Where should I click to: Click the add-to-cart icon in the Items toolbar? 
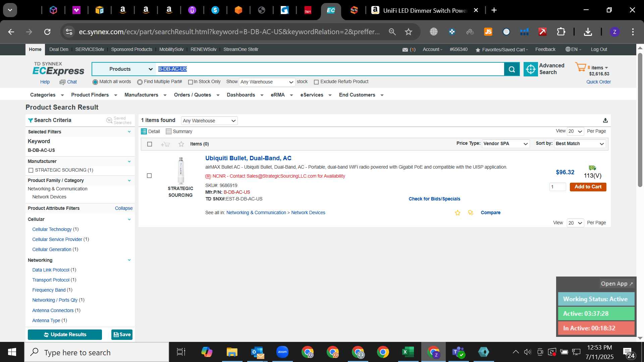(x=165, y=144)
